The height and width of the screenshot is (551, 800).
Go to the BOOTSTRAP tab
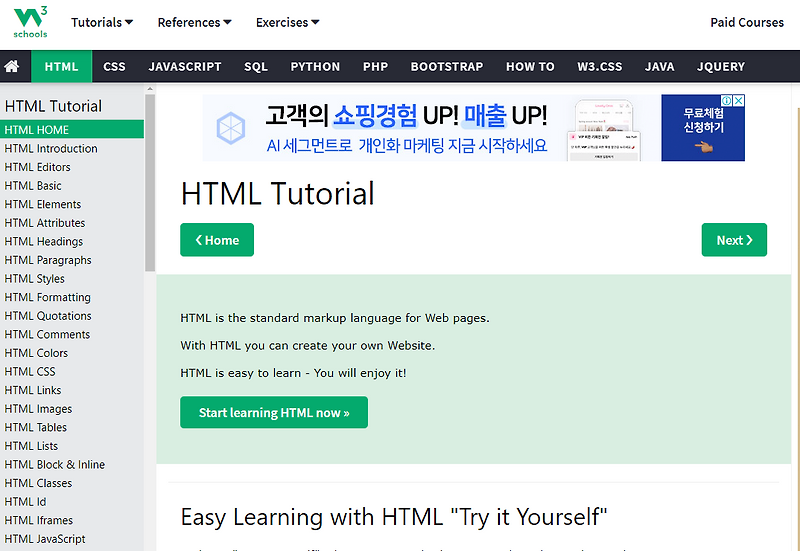(446, 66)
